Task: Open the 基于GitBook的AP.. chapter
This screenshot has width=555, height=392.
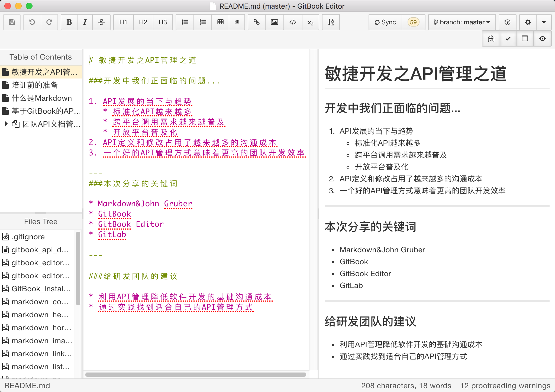Action: point(41,111)
